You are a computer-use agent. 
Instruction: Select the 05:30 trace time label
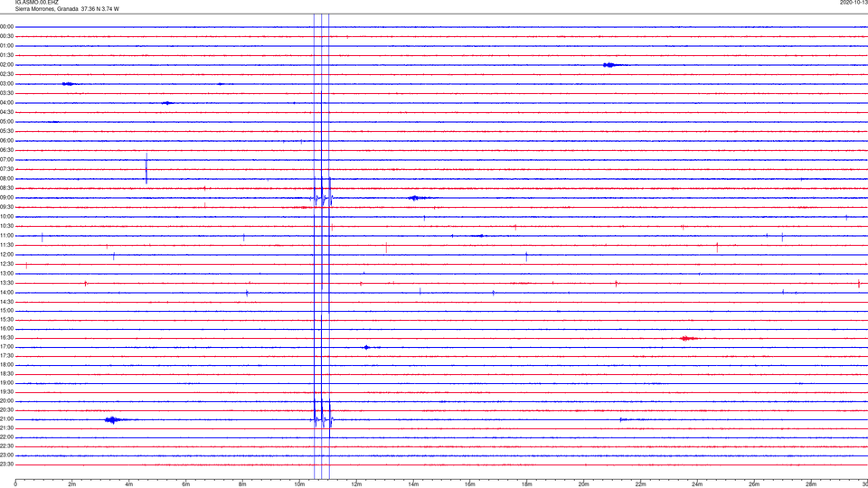coord(7,131)
